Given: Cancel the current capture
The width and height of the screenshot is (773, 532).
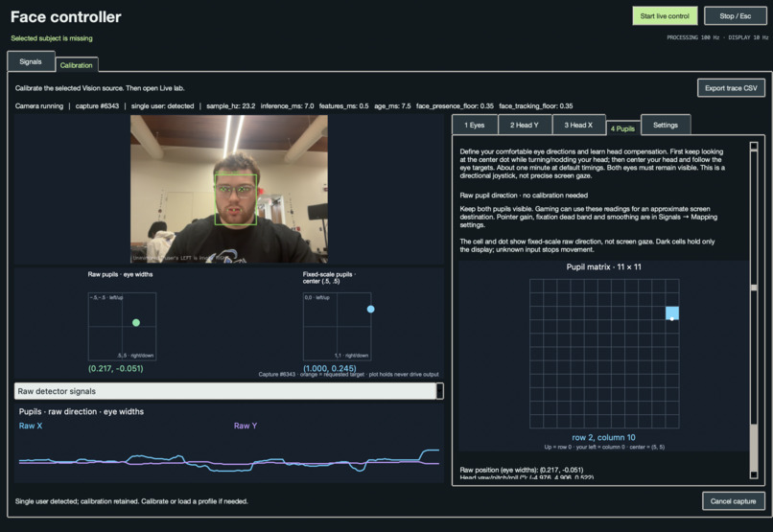Looking at the screenshot, I should (x=733, y=501).
